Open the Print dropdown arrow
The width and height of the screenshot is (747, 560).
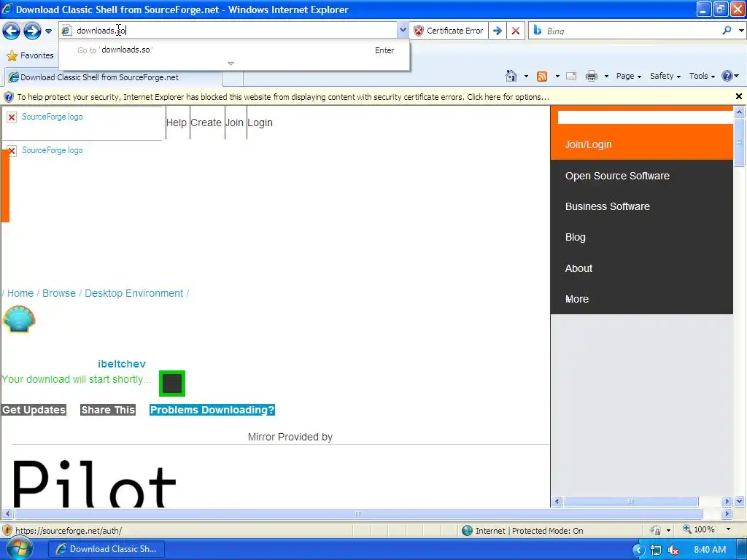[x=606, y=76]
